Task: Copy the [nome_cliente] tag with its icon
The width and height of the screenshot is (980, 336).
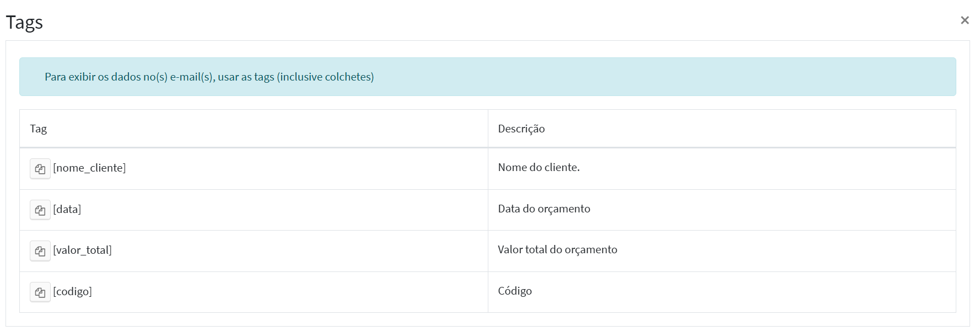Action: (x=40, y=169)
